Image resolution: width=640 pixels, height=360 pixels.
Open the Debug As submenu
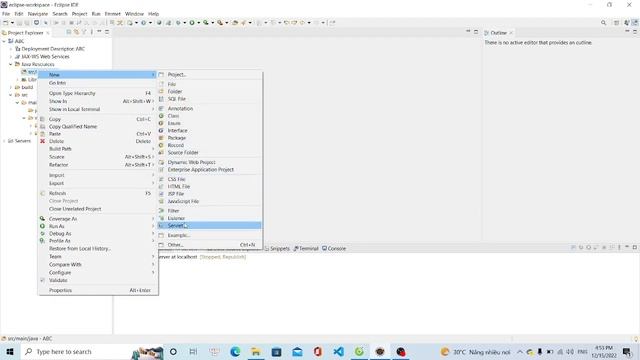pyautogui.click(x=98, y=233)
